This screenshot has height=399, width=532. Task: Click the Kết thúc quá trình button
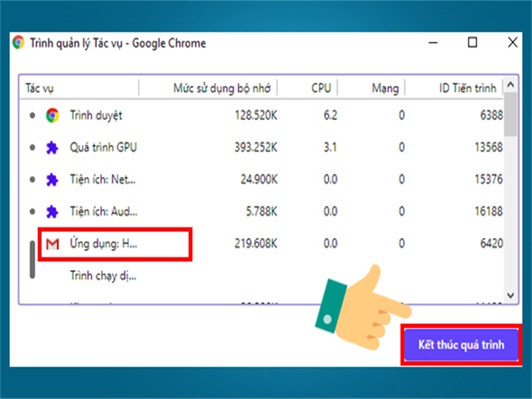461,344
